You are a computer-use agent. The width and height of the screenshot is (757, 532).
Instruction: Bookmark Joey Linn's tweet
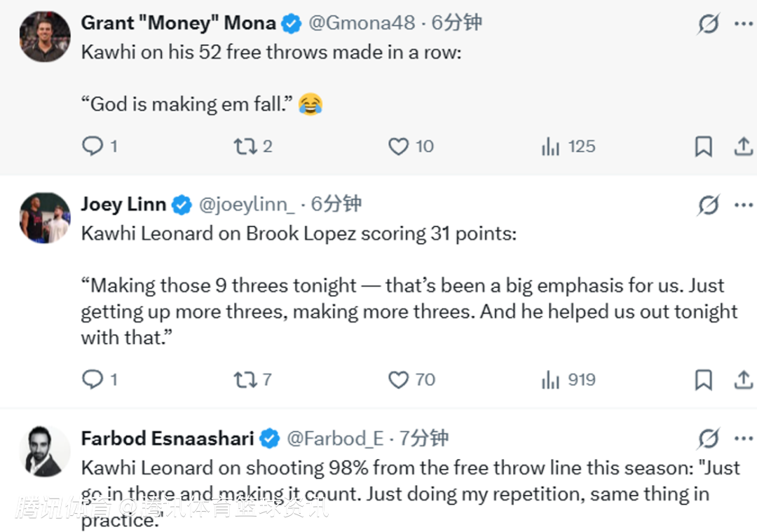pos(703,379)
